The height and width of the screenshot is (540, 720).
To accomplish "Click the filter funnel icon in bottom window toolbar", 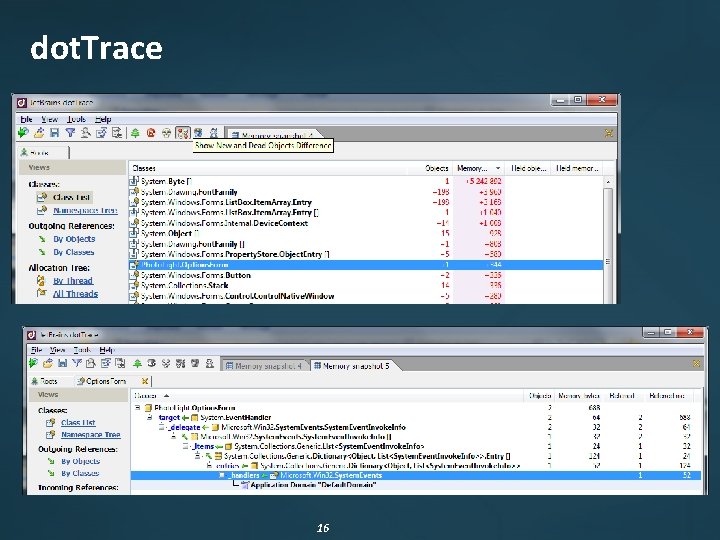I will [x=77, y=364].
